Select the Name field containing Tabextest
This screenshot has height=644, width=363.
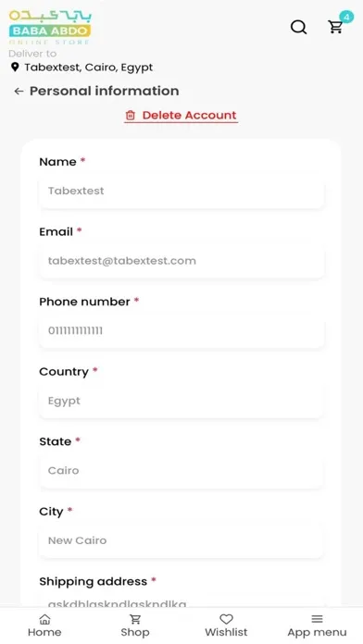point(181,191)
